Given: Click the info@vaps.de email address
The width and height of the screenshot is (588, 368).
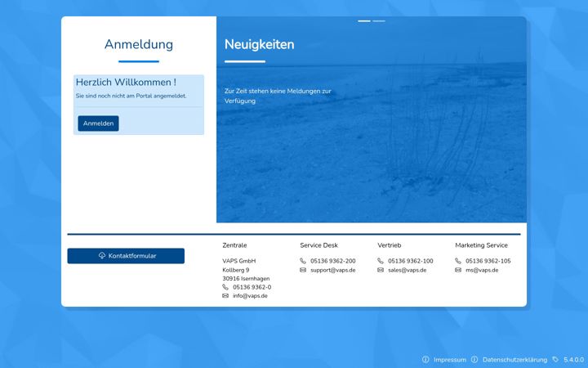Looking at the screenshot, I should click(x=250, y=296).
